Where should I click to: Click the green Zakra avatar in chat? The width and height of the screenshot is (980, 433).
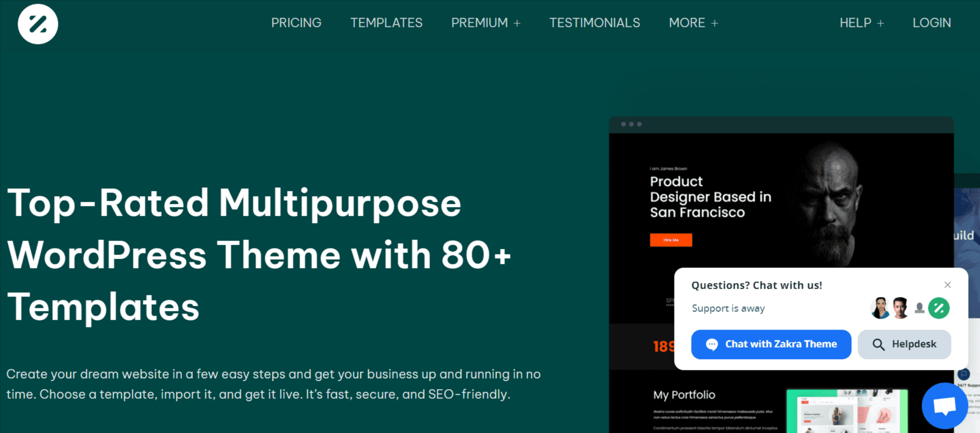[x=939, y=308]
